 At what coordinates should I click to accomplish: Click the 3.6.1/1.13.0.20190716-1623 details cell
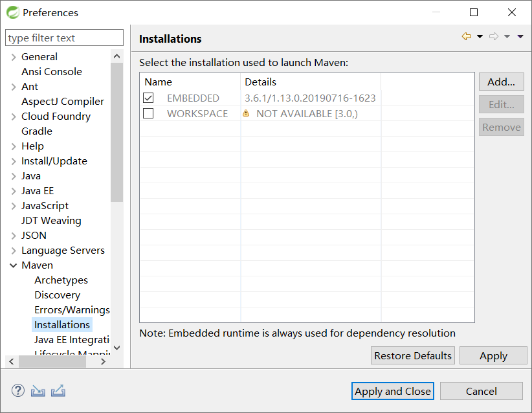click(x=310, y=98)
